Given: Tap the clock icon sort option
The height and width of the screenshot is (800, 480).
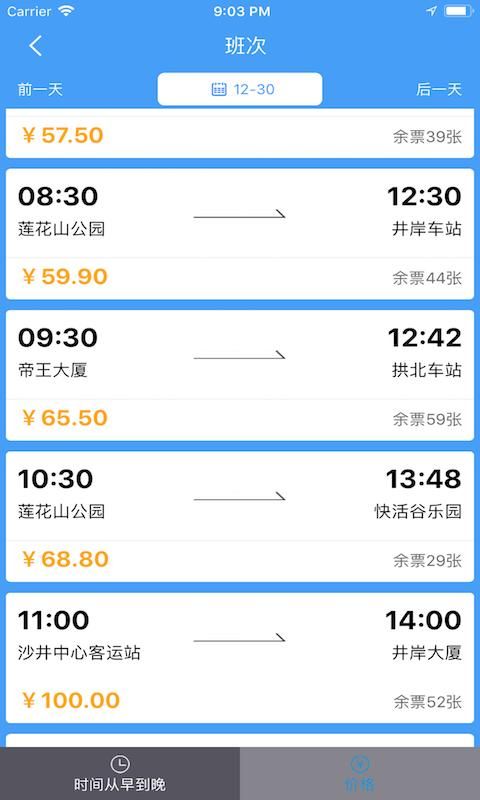Looking at the screenshot, I should pyautogui.click(x=120, y=764).
